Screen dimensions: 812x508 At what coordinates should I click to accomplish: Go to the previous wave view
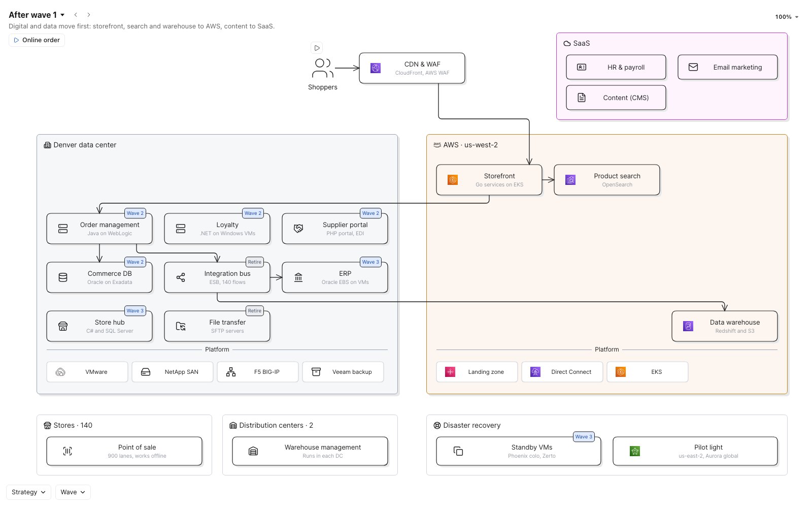click(76, 15)
